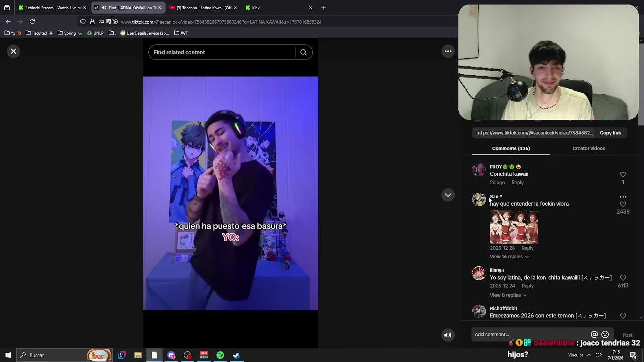Click the ESP language indicator in system tray

[599, 355]
